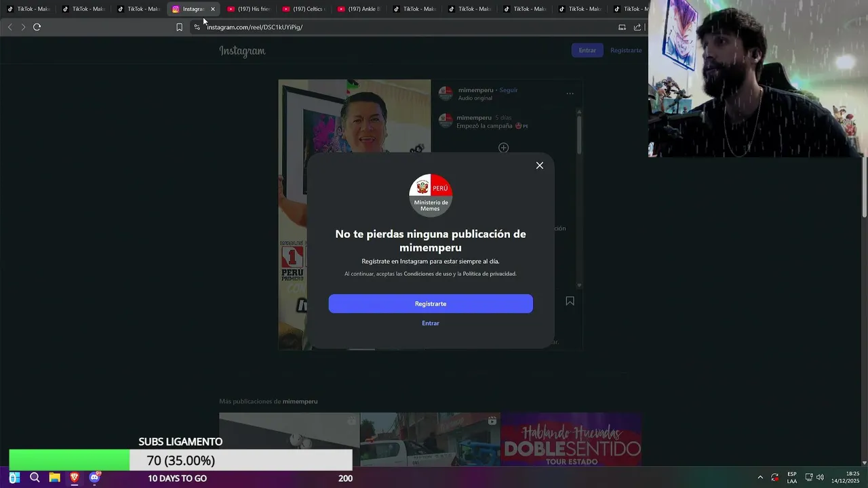Close the sign-up popup with the X
The height and width of the screenshot is (488, 868).
pyautogui.click(x=540, y=165)
